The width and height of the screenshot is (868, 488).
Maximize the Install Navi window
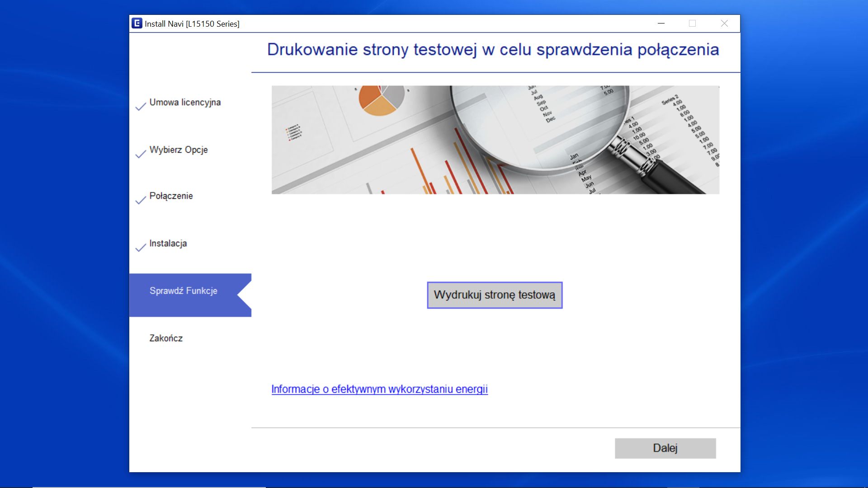point(692,23)
